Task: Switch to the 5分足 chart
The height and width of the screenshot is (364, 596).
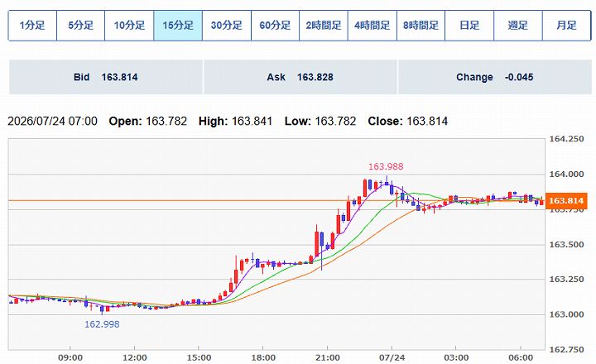Action: 80,26
